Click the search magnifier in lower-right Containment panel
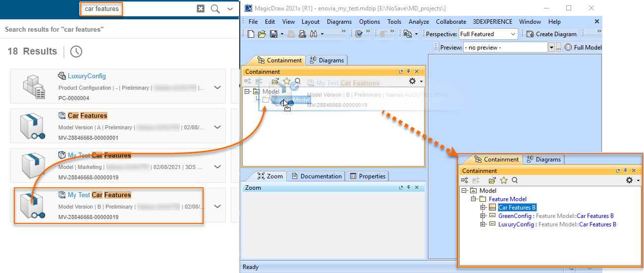This screenshot has height=273, width=644. click(x=515, y=180)
